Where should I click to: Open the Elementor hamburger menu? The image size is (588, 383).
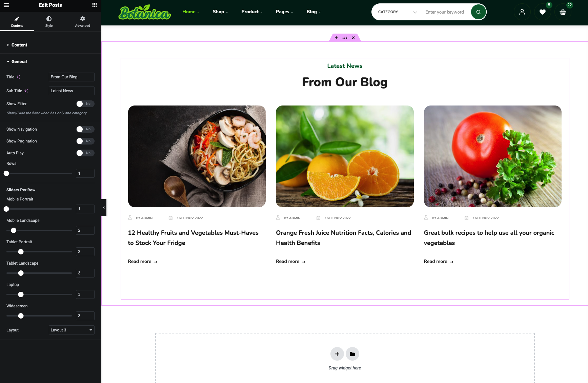(6, 5)
